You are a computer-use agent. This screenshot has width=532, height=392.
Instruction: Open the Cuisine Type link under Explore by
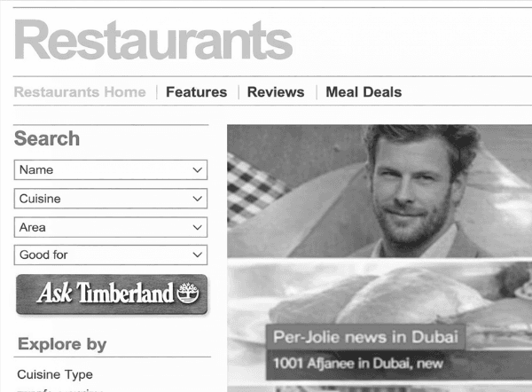[x=55, y=374]
